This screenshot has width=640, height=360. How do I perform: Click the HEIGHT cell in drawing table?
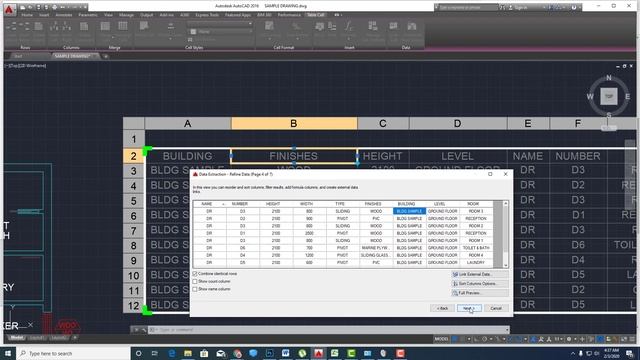click(382, 156)
